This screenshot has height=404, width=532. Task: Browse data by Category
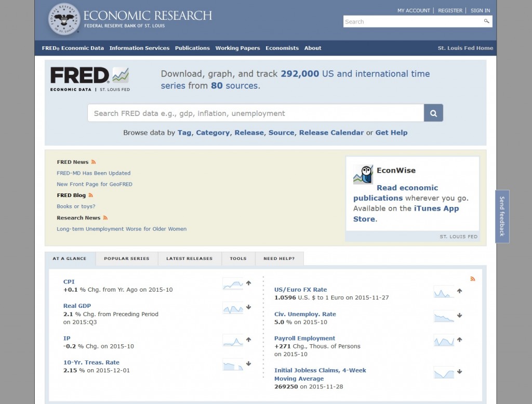[x=212, y=133]
